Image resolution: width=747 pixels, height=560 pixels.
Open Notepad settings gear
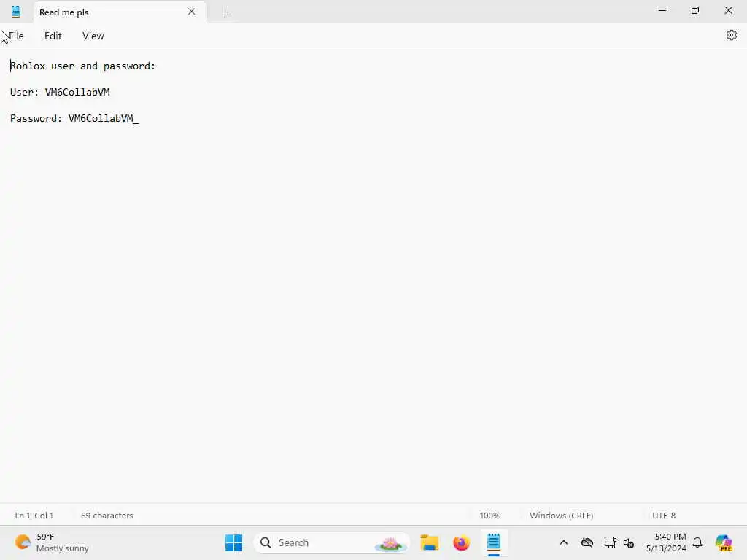pos(731,35)
